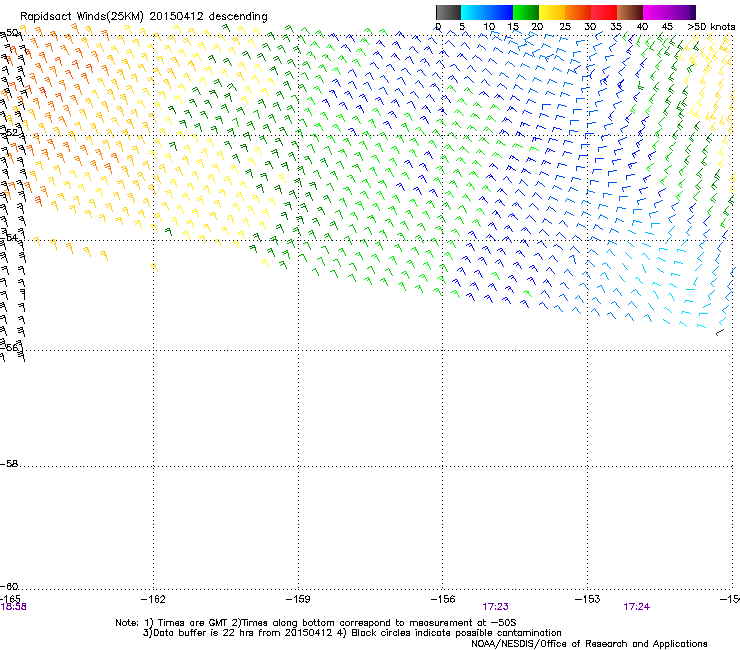
Task: Click the -58 latitude axis label
Action: [x=9, y=464]
